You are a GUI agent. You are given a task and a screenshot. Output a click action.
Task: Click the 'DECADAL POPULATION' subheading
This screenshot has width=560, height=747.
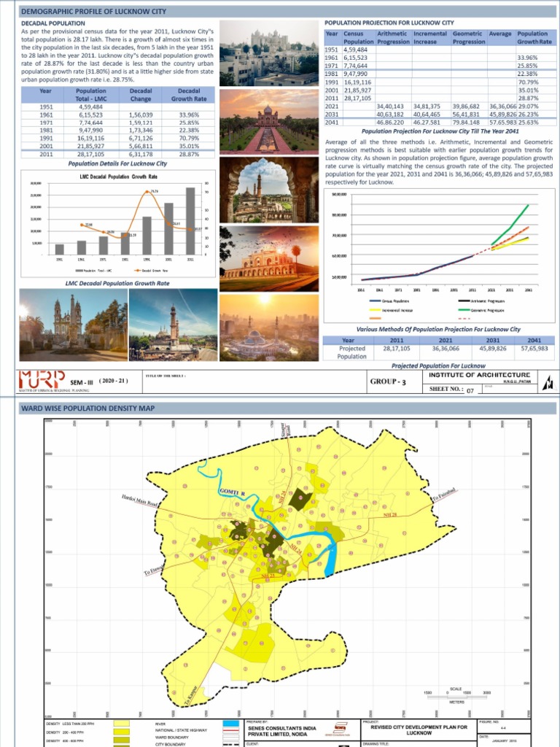53,23
